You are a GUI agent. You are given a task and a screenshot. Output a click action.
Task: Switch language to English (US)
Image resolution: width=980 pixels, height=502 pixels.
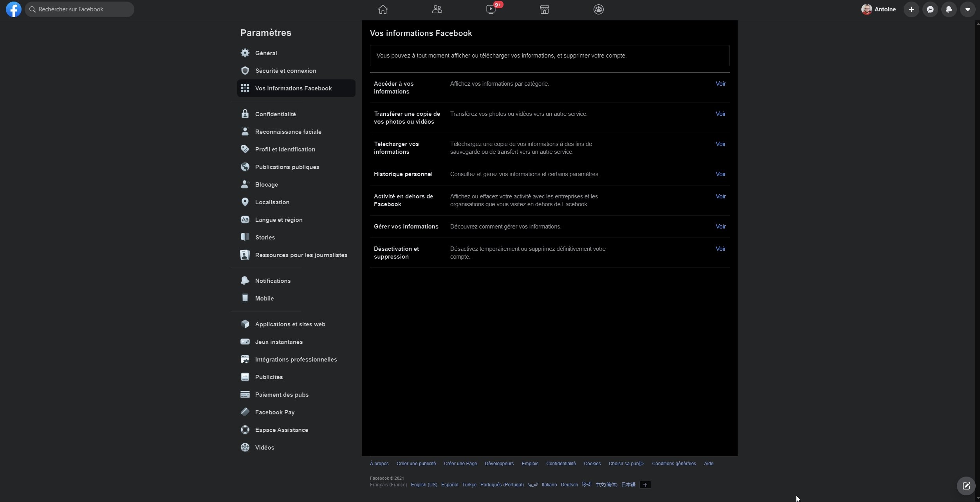pyautogui.click(x=424, y=485)
